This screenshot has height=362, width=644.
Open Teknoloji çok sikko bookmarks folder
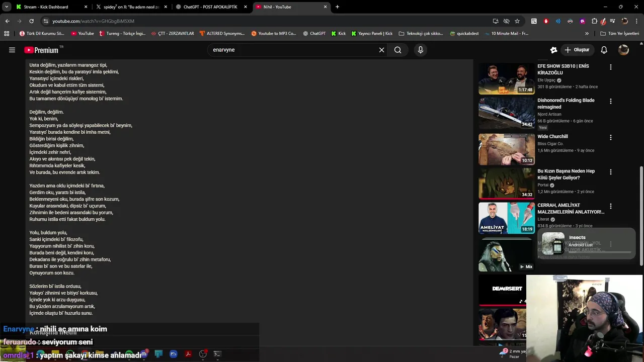coord(421,34)
